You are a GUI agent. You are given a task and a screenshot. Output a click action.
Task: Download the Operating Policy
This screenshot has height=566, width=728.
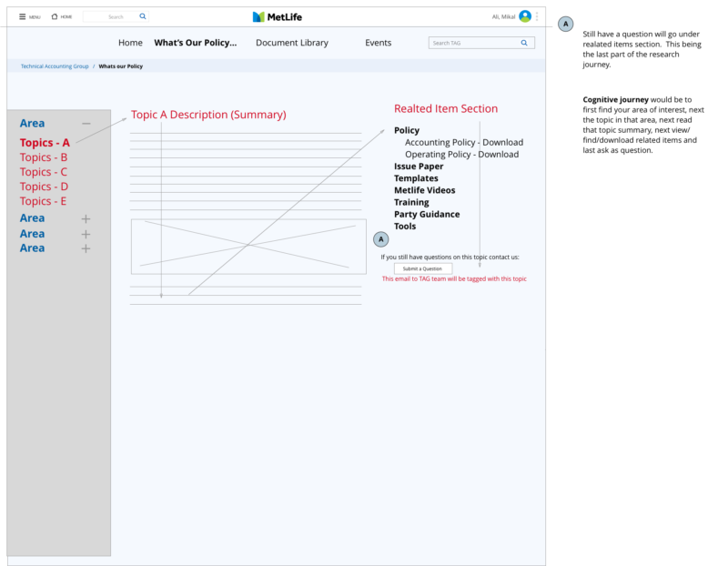(462, 154)
